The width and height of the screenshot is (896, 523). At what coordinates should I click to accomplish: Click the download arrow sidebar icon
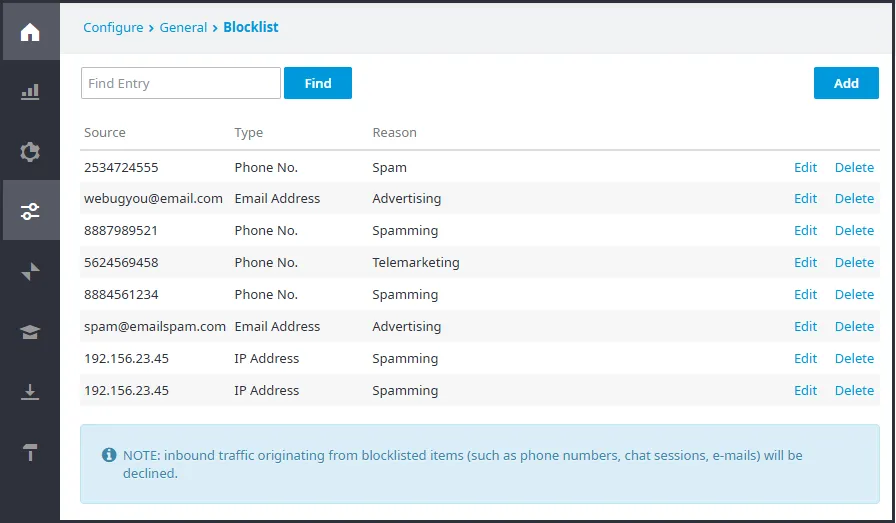pyautogui.click(x=30, y=392)
